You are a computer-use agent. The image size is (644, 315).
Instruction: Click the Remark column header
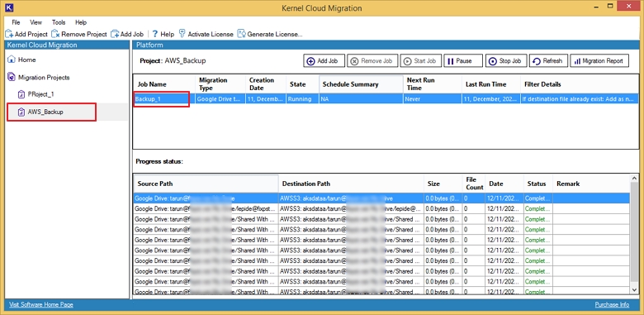[x=591, y=184]
